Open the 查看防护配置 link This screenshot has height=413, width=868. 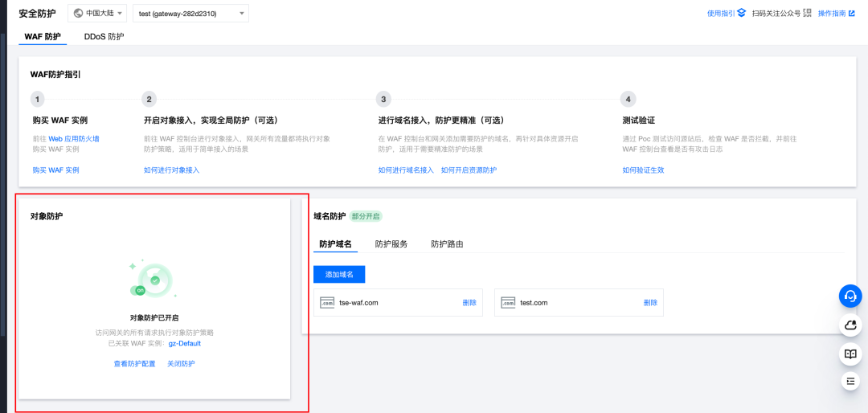coord(134,364)
